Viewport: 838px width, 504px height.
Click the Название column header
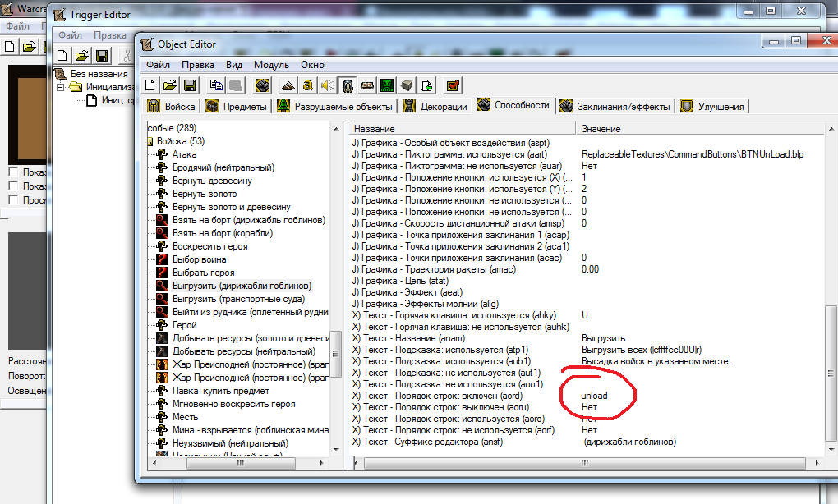[x=463, y=129]
